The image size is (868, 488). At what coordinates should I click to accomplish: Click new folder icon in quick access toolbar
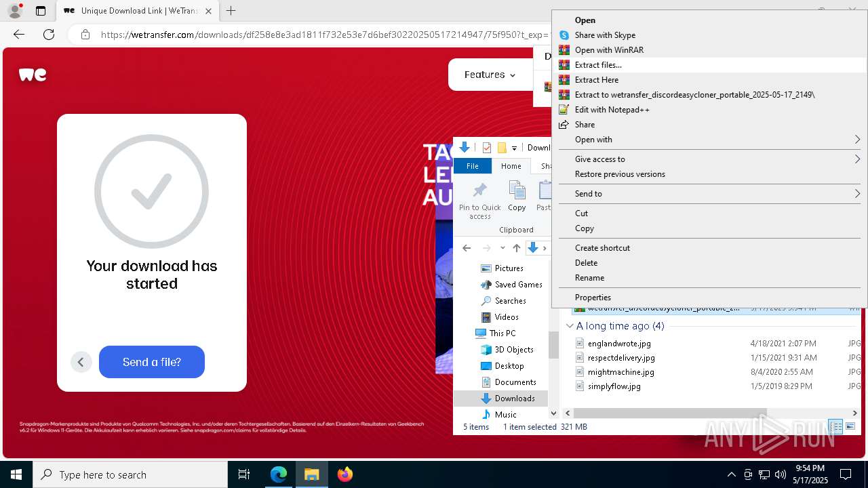click(502, 148)
